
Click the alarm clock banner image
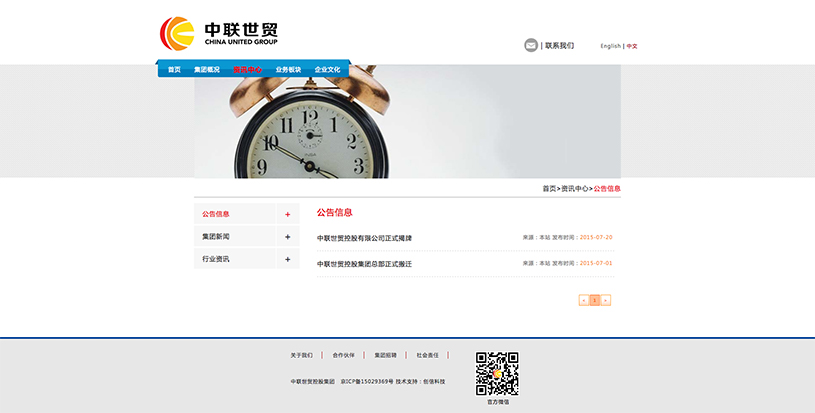pos(408,122)
